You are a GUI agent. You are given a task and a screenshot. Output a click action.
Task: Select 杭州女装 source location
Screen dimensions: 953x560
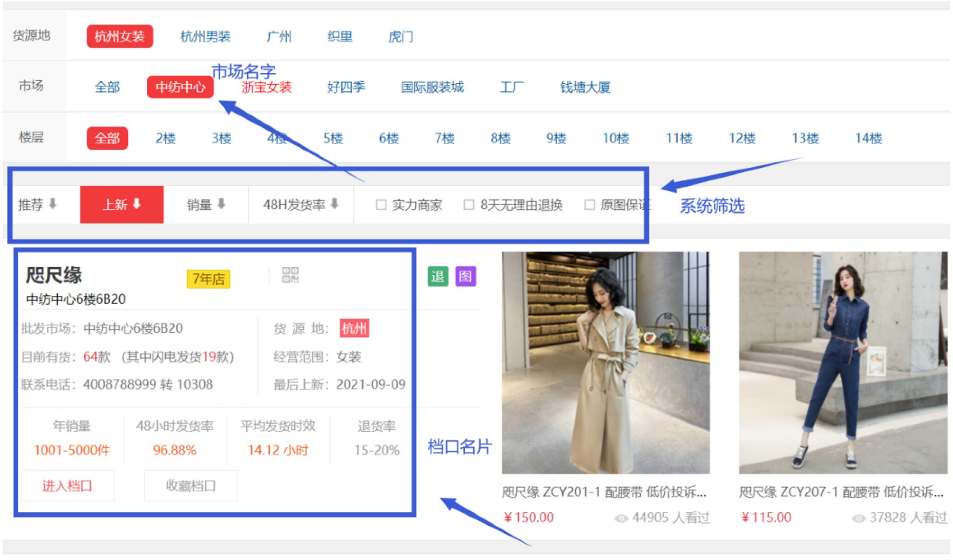pyautogui.click(x=120, y=37)
